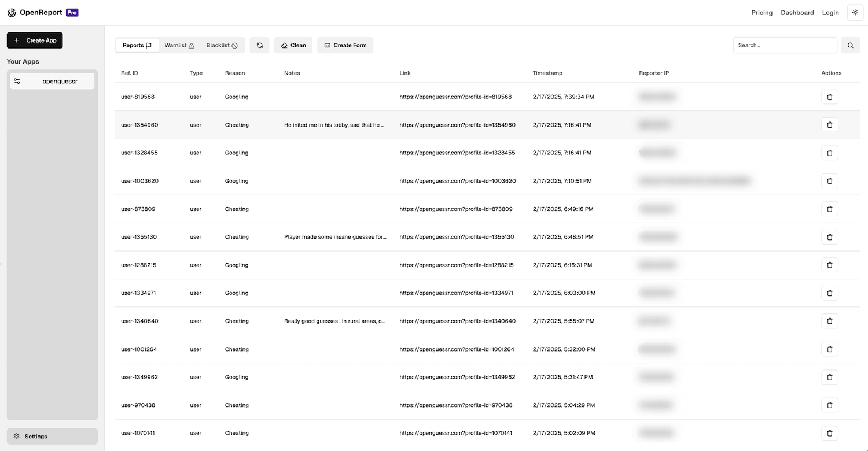Open the profile link for user-1003620
The image size is (868, 451).
[457, 180]
